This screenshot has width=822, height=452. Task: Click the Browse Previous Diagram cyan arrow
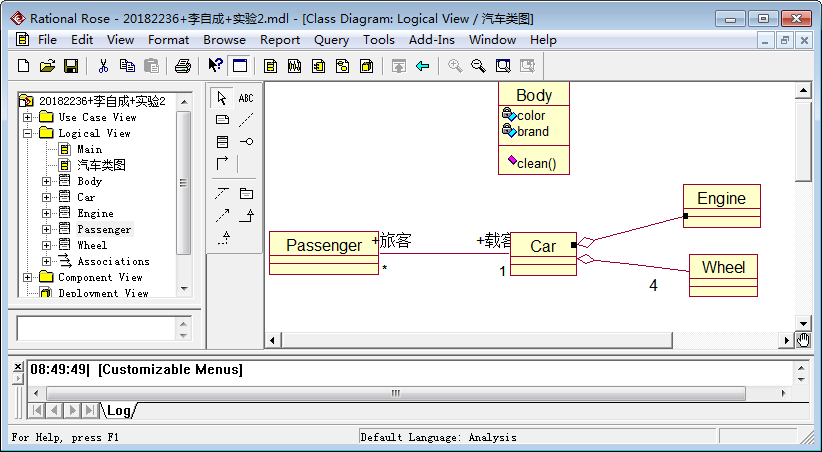(423, 66)
